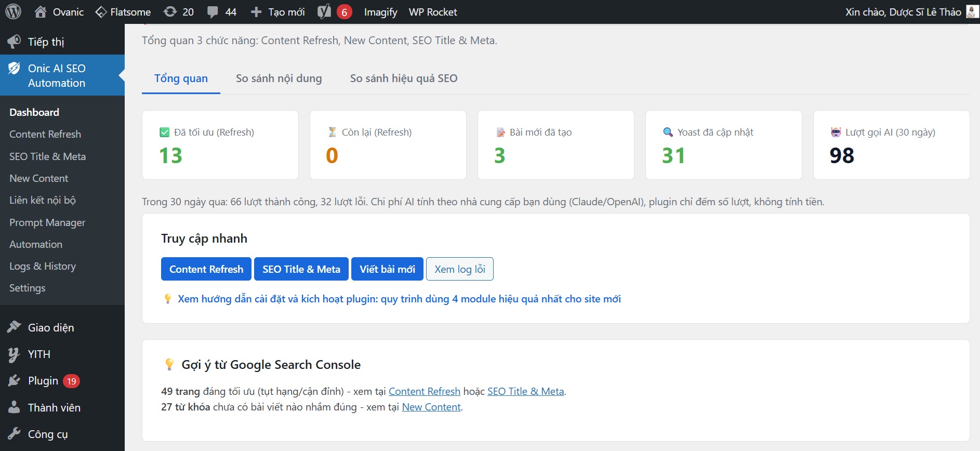Click the Yoast notification badge showing 6
Image resolution: width=980 pixels, height=451 pixels.
click(344, 12)
